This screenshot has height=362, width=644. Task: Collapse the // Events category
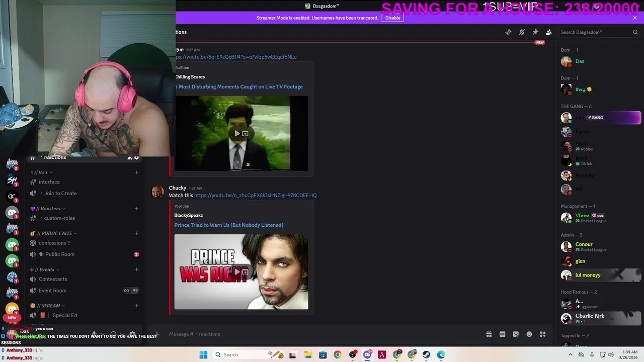44,269
